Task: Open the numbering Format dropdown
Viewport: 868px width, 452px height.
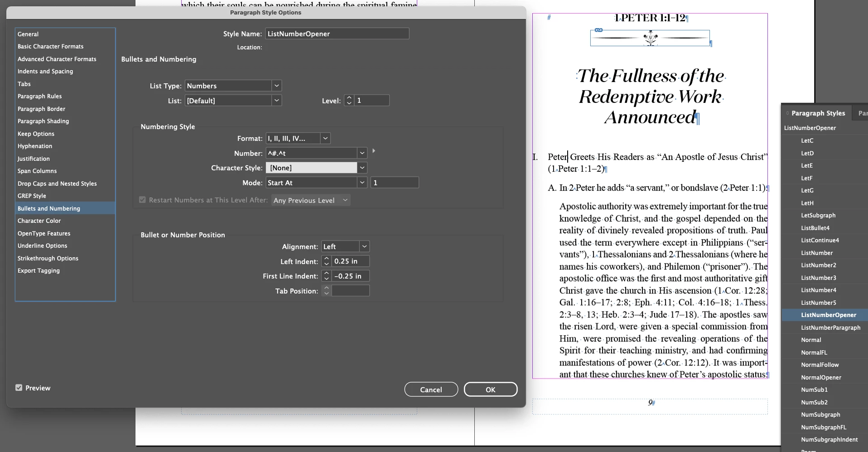Action: pyautogui.click(x=325, y=138)
